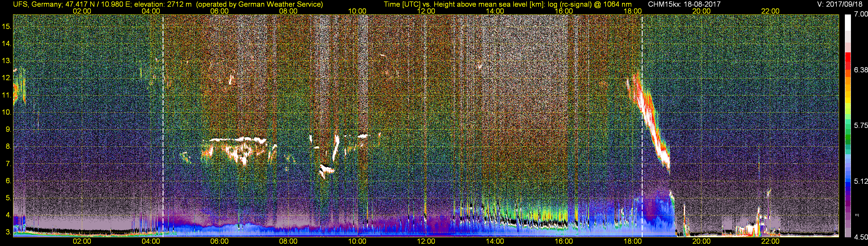Select 20:00 on the bottom time axis

702,241
